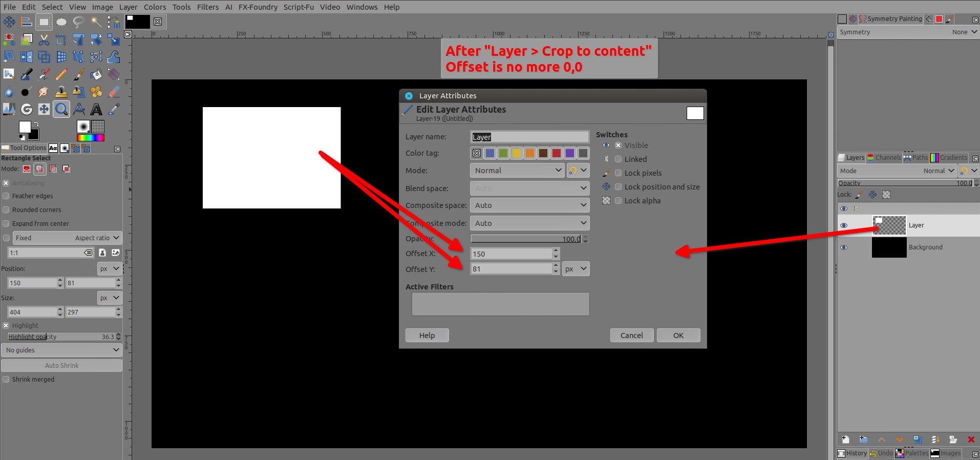Screen dimensions: 980x460
Task: Enable the Lock pixels checkbox
Action: tap(618, 173)
